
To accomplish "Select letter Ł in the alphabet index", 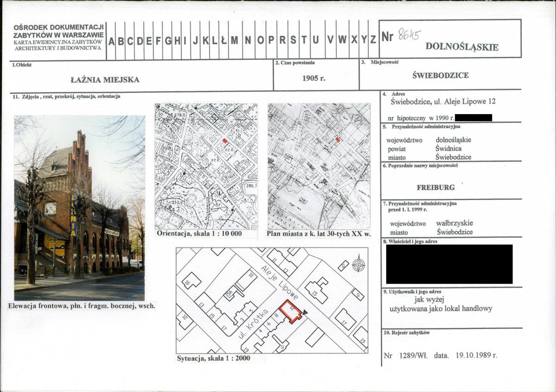I will pyautogui.click(x=224, y=40).
